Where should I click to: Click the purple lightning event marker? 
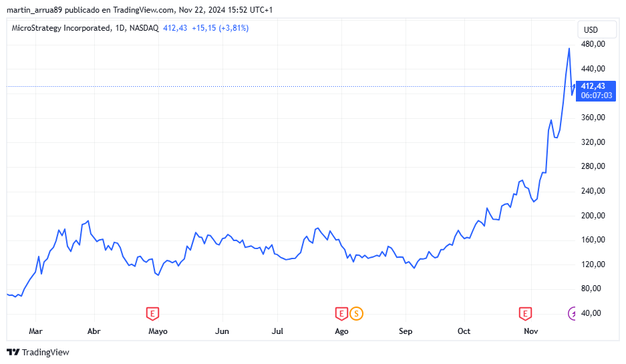point(572,314)
